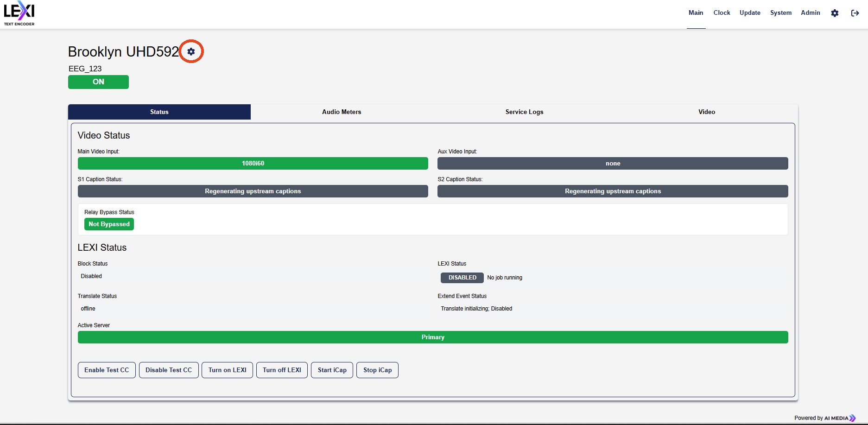Viewport: 868px width, 425px height.
Task: Click the Not Bypassed relay status badge
Action: tap(109, 224)
